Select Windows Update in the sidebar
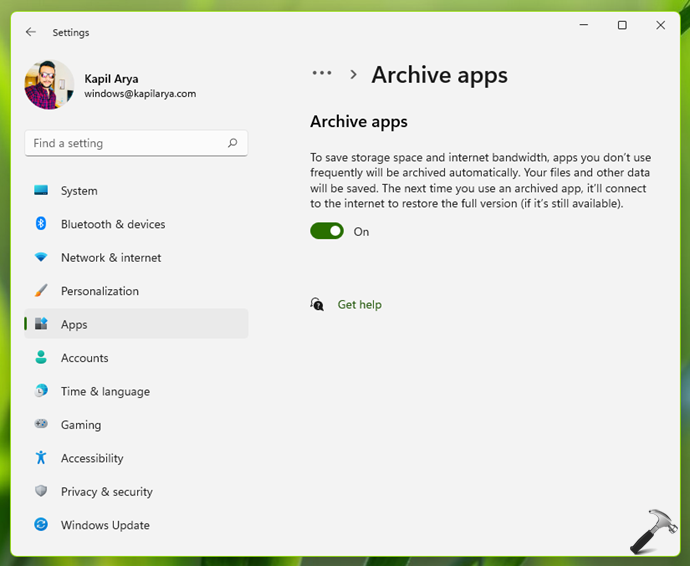Image resolution: width=690 pixels, height=566 pixels. [x=105, y=525]
